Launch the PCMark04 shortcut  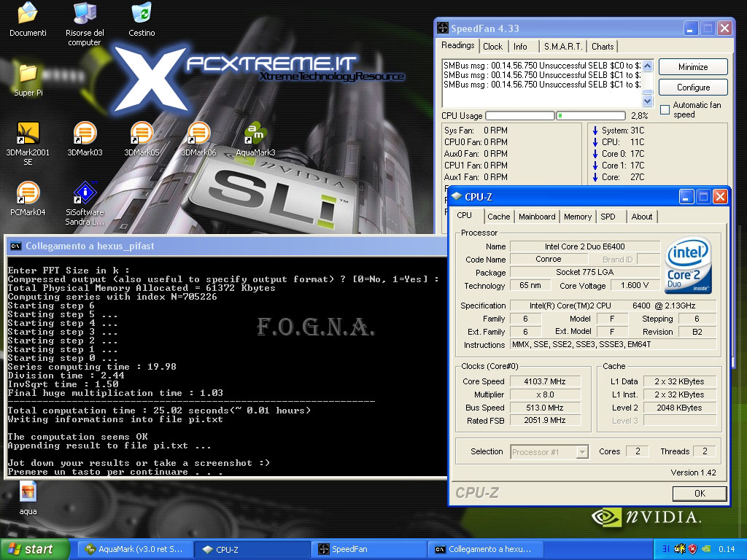point(28,198)
